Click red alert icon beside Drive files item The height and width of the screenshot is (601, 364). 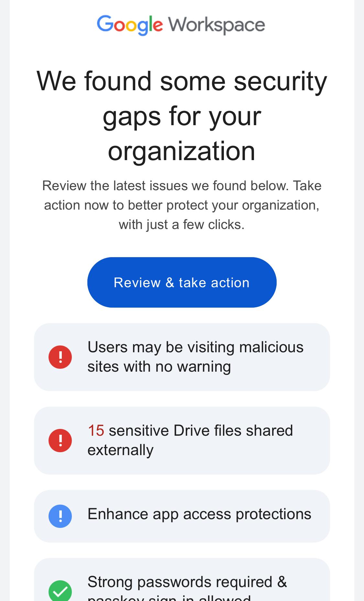pyautogui.click(x=60, y=441)
